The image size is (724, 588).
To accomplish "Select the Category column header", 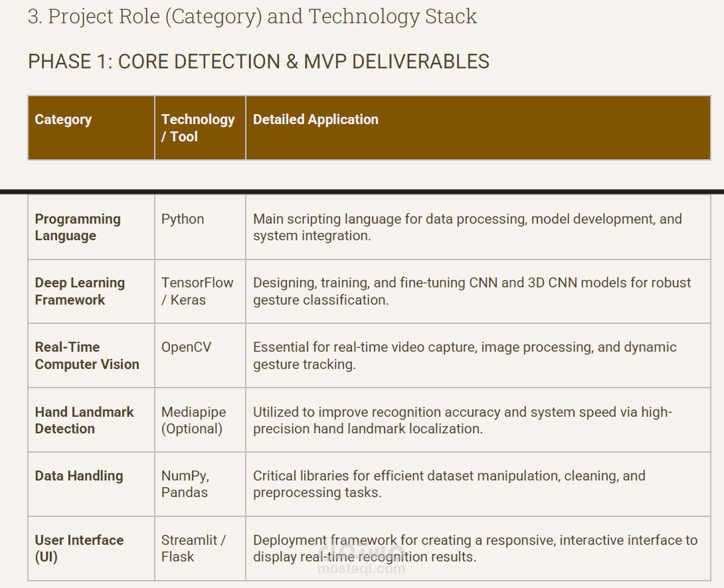I will (63, 119).
